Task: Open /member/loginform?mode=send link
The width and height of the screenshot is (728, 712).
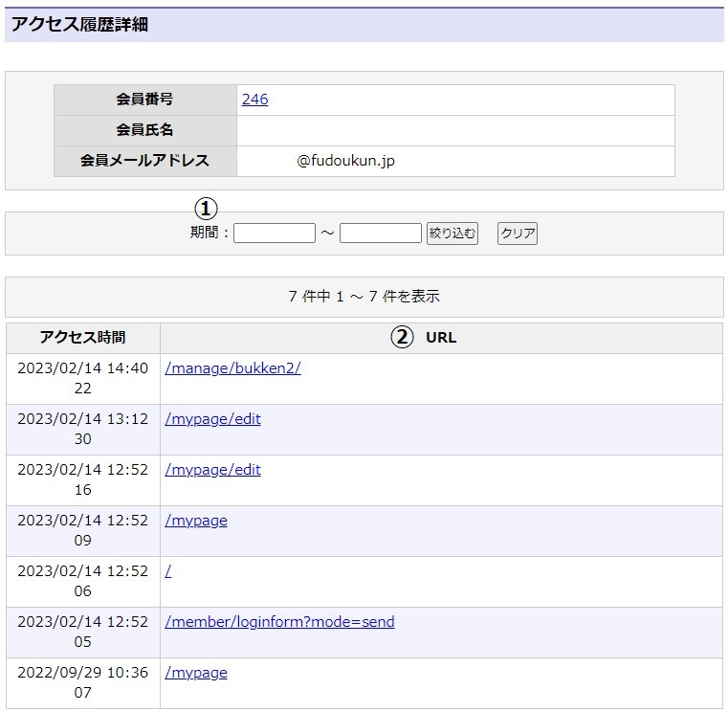Action: (x=279, y=622)
